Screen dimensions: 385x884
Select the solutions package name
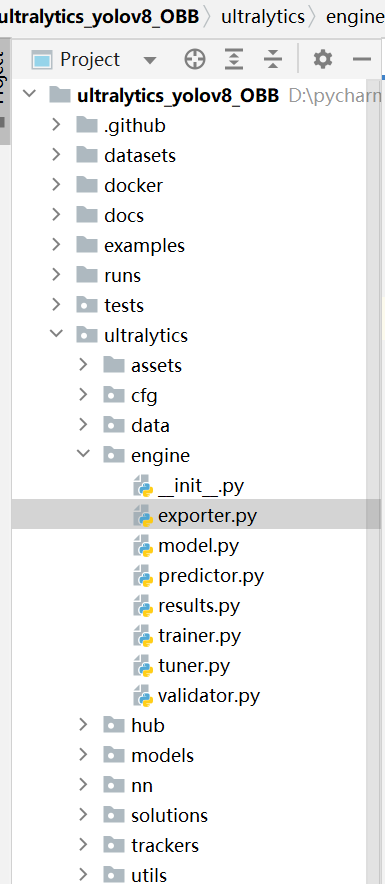point(169,815)
